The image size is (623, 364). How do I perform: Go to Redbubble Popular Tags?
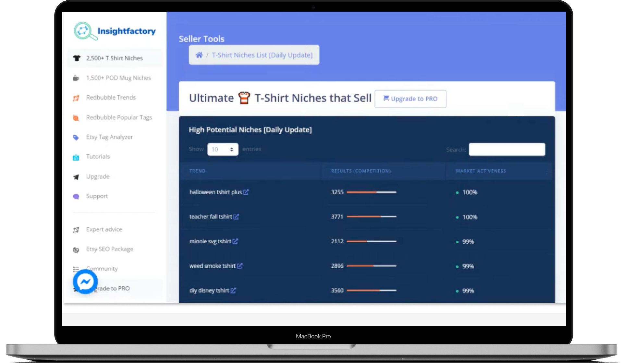tap(119, 117)
